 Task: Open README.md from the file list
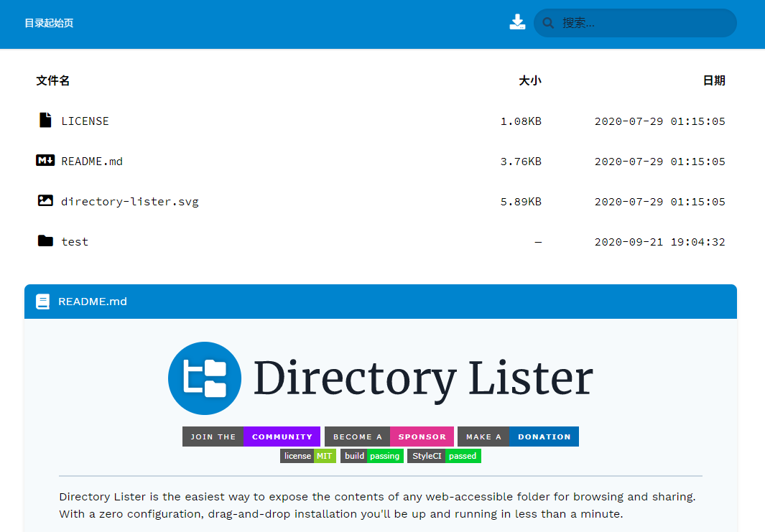[92, 162]
